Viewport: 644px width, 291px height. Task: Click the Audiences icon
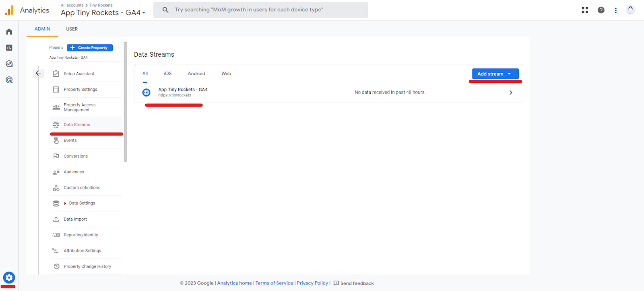point(56,172)
